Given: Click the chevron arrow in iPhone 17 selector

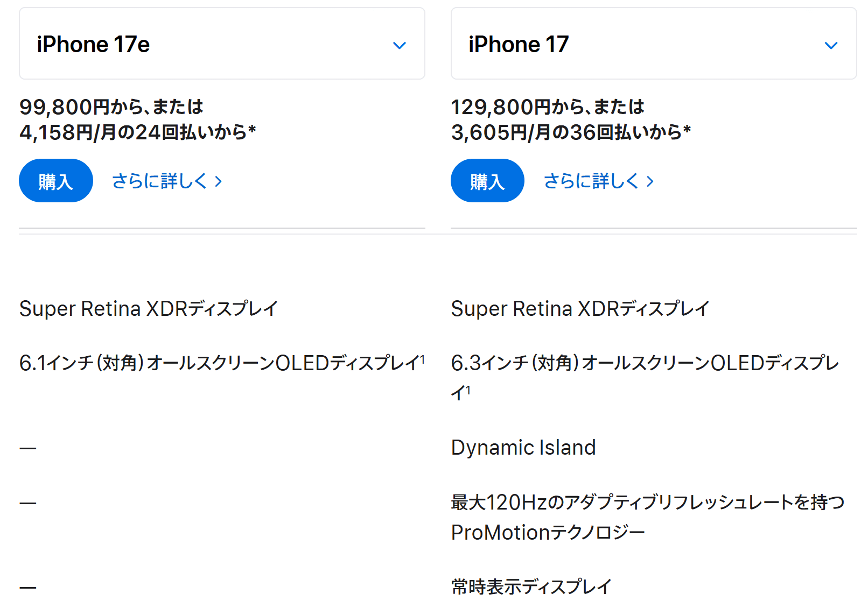Looking at the screenshot, I should pyautogui.click(x=831, y=46).
